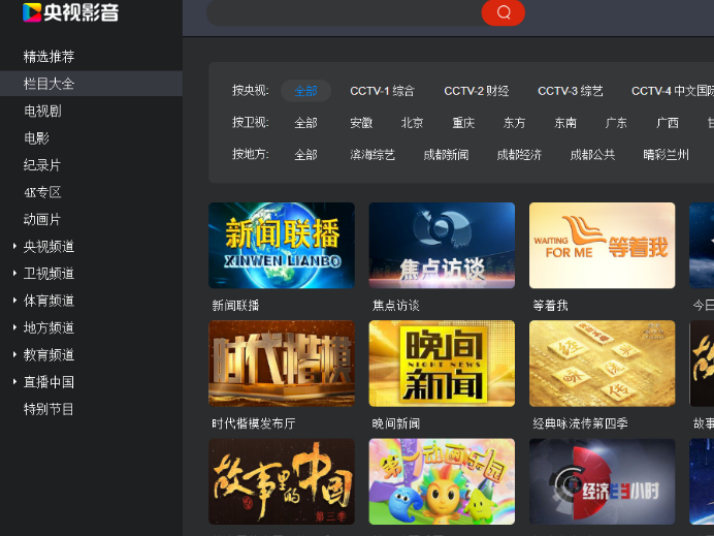Select 全部 in 按央视 filter row
Screen dimensions: 714x536
pyautogui.click(x=306, y=91)
